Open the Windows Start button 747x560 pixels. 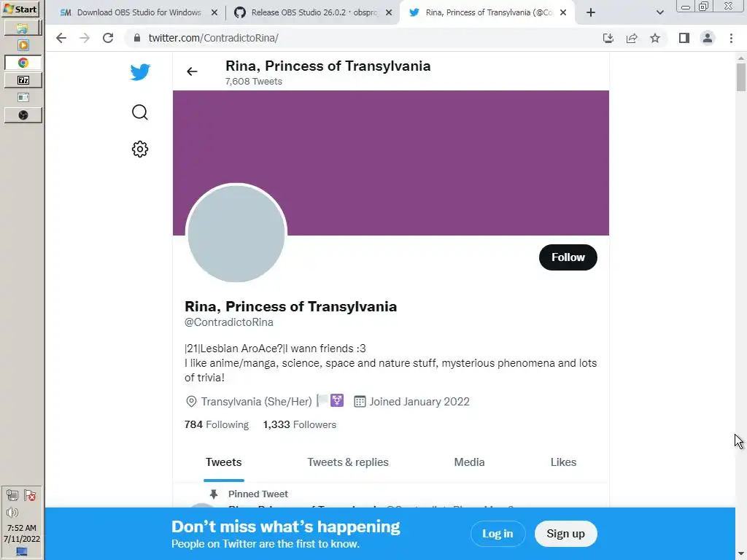(x=20, y=9)
